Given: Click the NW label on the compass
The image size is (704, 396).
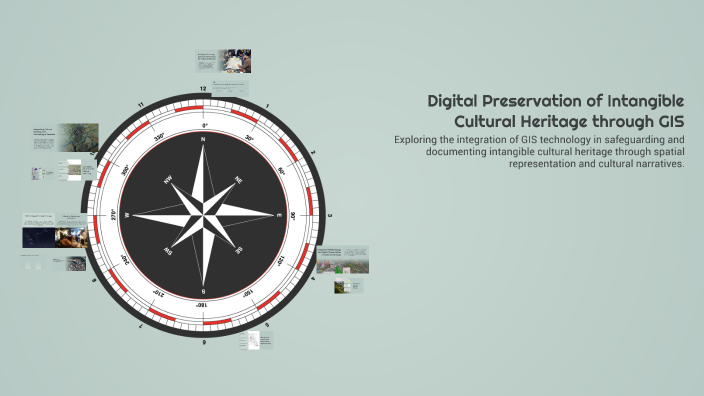Looking at the screenshot, I should [168, 180].
